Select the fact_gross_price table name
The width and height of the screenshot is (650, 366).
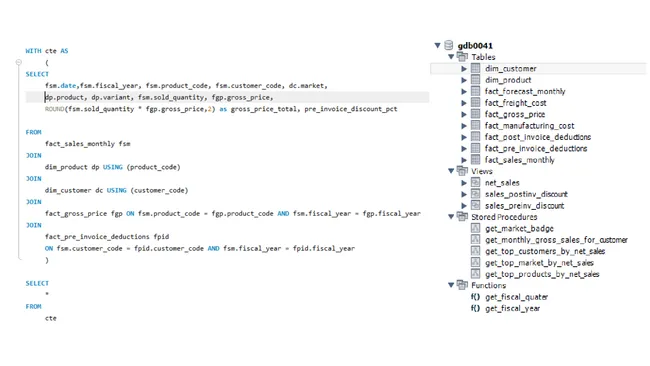pos(515,114)
